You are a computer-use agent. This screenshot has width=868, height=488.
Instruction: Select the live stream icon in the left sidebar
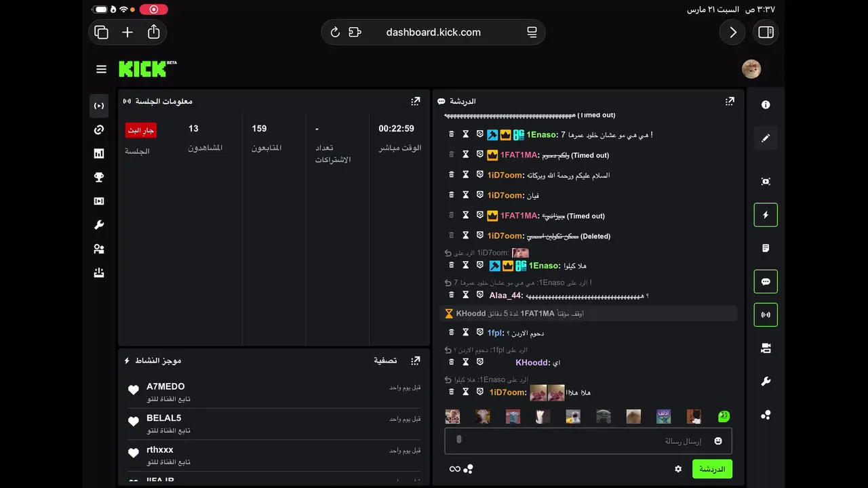click(99, 106)
